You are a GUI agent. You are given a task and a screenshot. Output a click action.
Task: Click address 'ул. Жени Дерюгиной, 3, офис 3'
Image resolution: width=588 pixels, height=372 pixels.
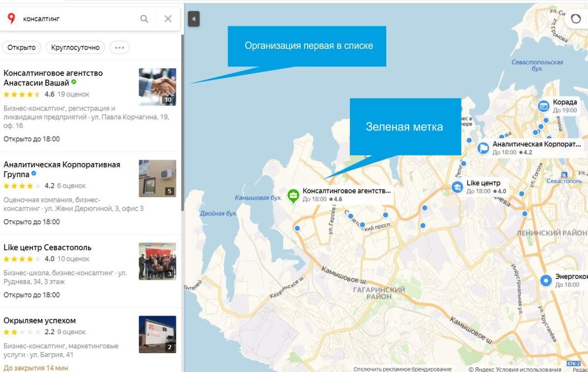(x=94, y=209)
